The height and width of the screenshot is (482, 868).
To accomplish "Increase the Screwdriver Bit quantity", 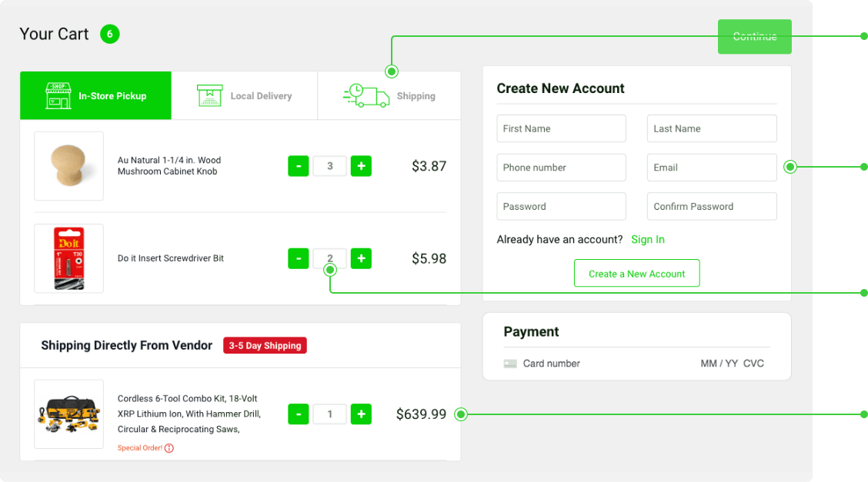I will (361, 258).
